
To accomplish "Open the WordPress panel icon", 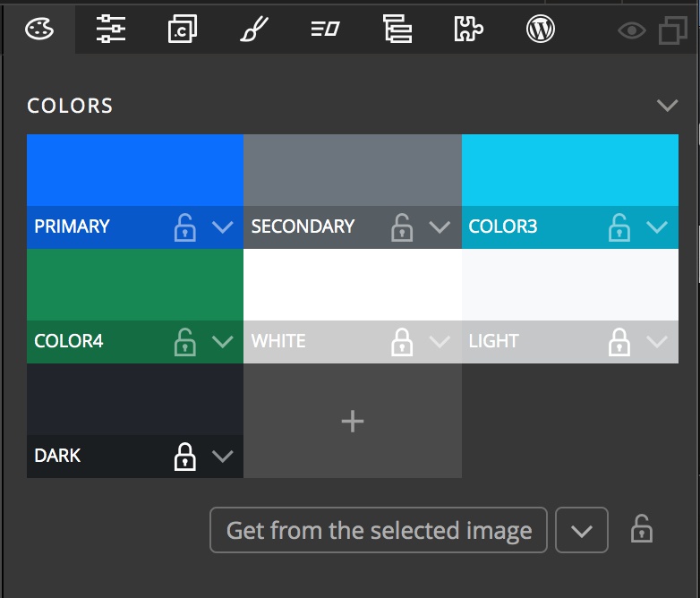I will pyautogui.click(x=540, y=30).
